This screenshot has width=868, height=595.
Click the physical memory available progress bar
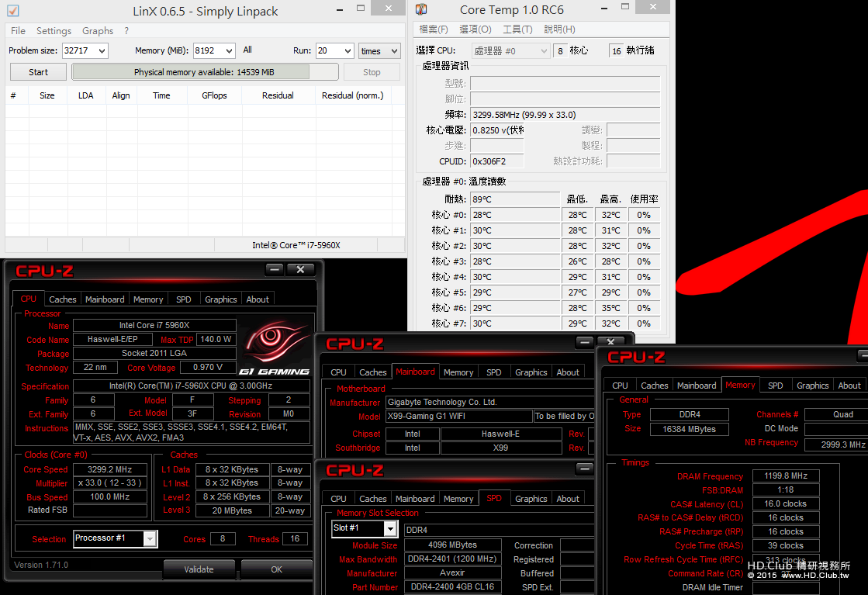pos(205,72)
